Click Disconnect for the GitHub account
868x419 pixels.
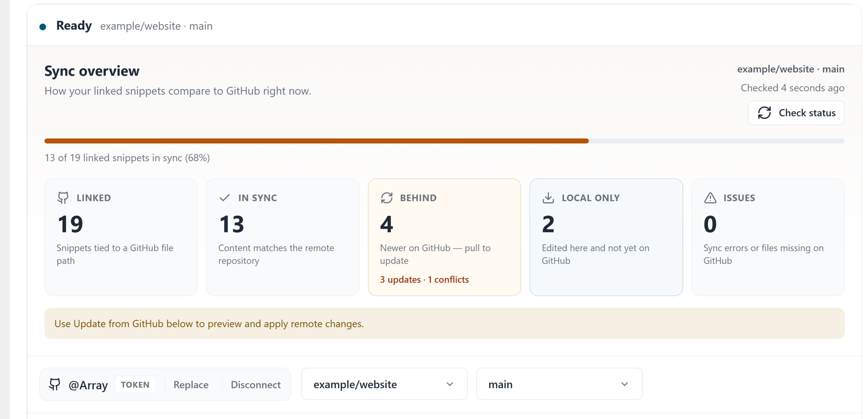pyautogui.click(x=256, y=384)
